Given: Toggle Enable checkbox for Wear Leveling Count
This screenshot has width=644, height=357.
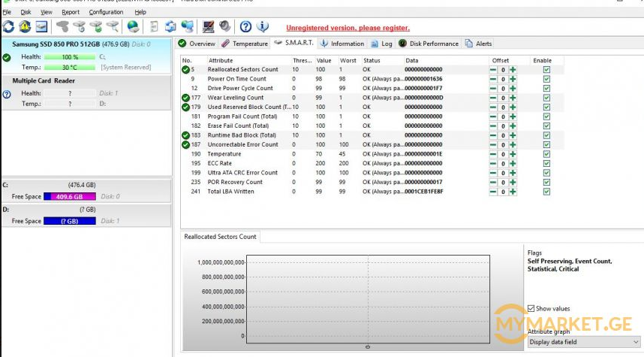Looking at the screenshot, I should (546, 98).
